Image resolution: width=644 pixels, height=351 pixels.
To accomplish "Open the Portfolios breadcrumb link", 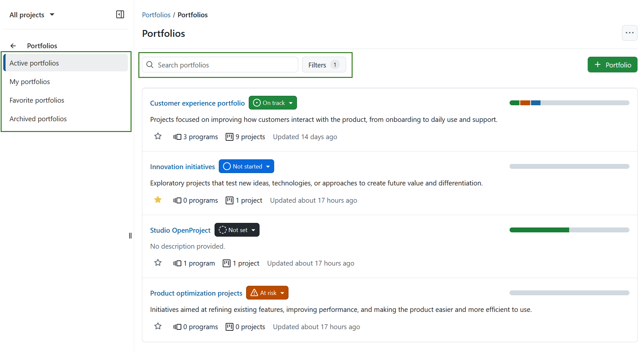I will click(156, 15).
